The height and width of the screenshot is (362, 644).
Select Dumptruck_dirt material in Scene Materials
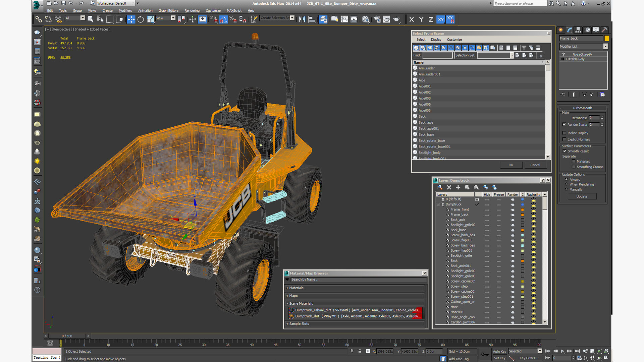point(355,316)
